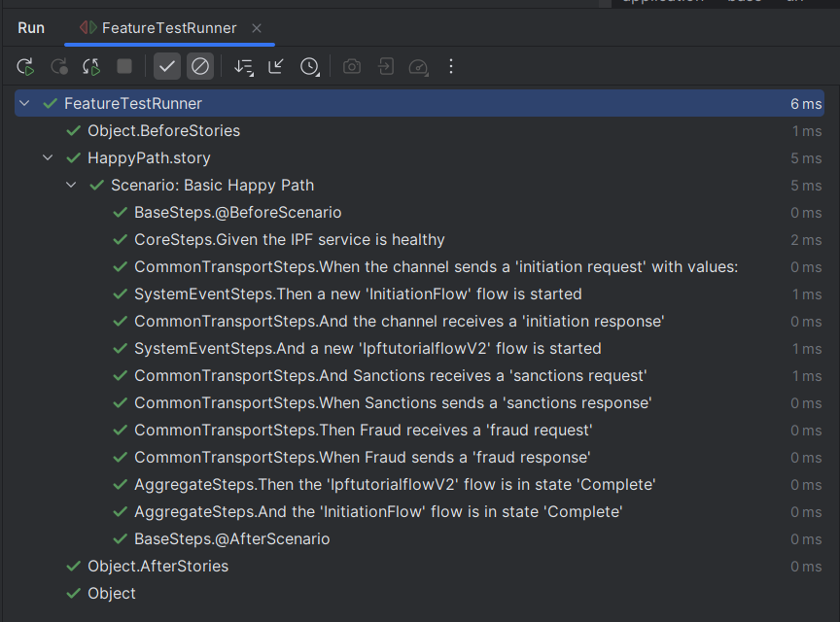This screenshot has width=840, height=622.
Task: Collapse the FeatureTestRunner root node
Action: coord(23,103)
